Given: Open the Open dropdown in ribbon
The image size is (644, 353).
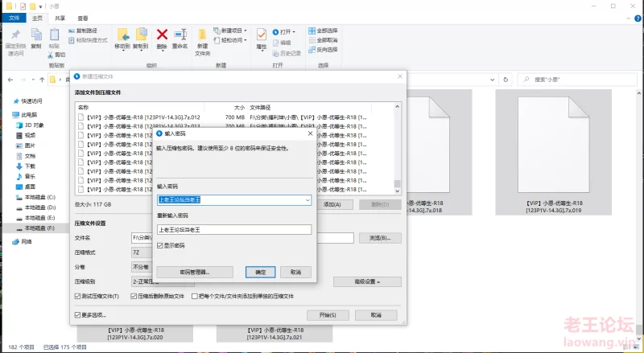Looking at the screenshot, I should [284, 31].
